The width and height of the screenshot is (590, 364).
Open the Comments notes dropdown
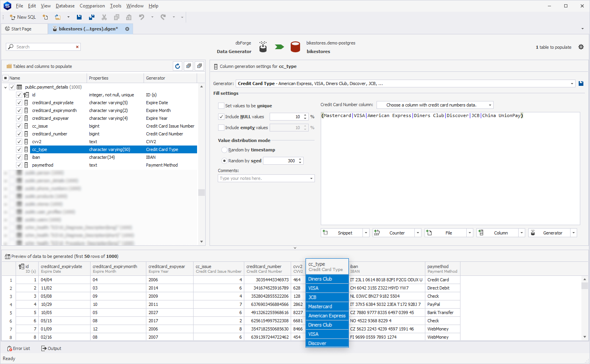tap(311, 178)
